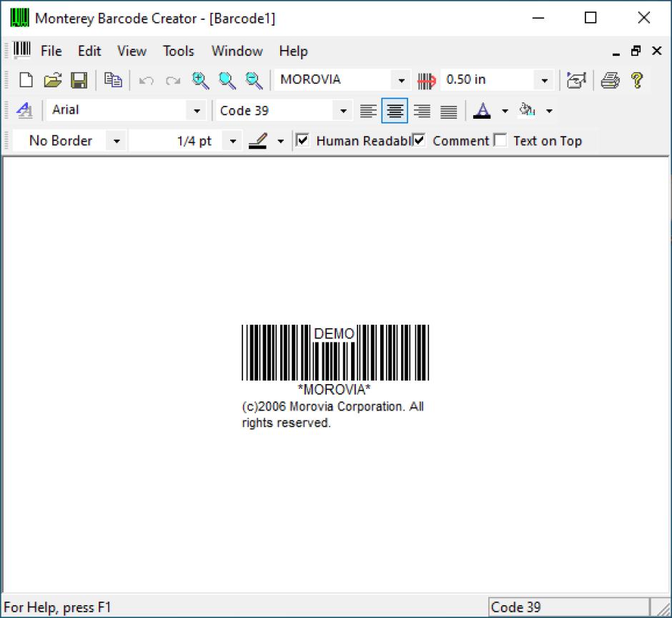Open the fill color dropdown arrow

click(550, 111)
